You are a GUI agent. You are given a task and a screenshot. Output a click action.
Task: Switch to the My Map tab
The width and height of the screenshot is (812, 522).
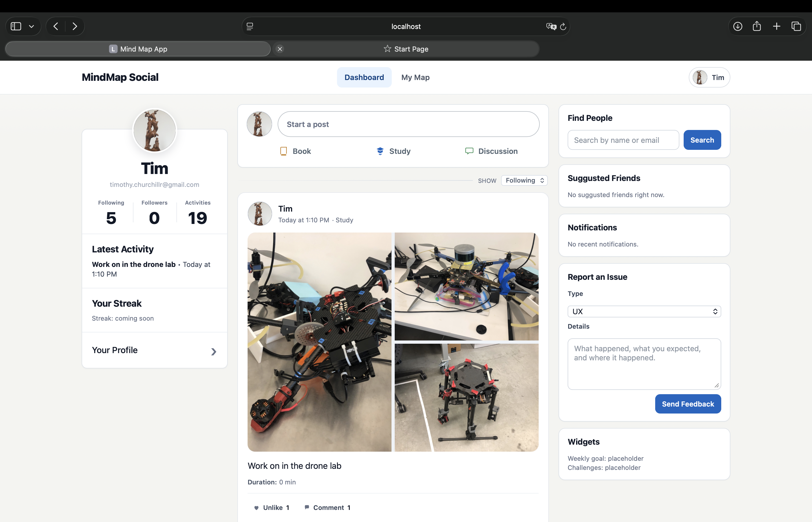(x=415, y=77)
